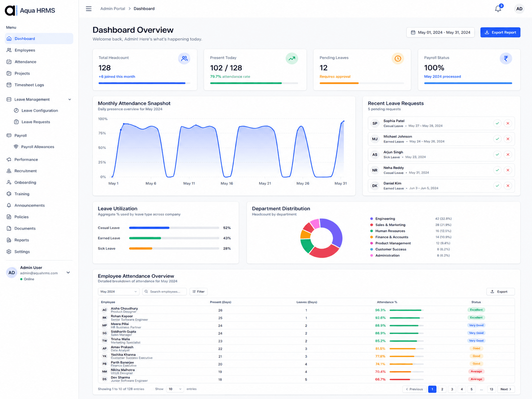Click the Timesheet Logs sidebar icon

coord(9,85)
